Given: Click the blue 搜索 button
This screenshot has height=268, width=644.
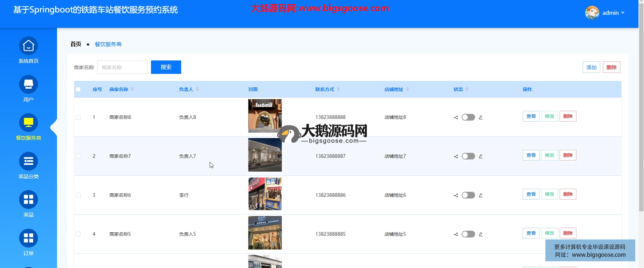Looking at the screenshot, I should tap(166, 67).
